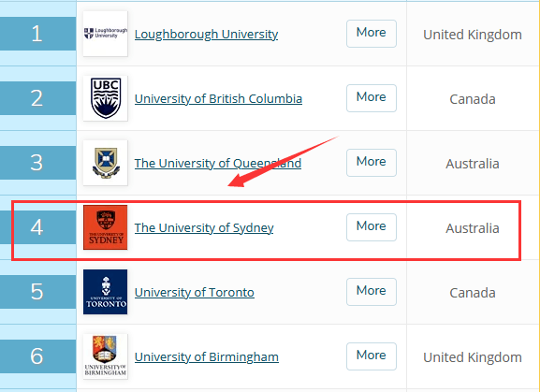This screenshot has width=540, height=392.
Task: Click More button for University of Sydney
Action: [372, 227]
